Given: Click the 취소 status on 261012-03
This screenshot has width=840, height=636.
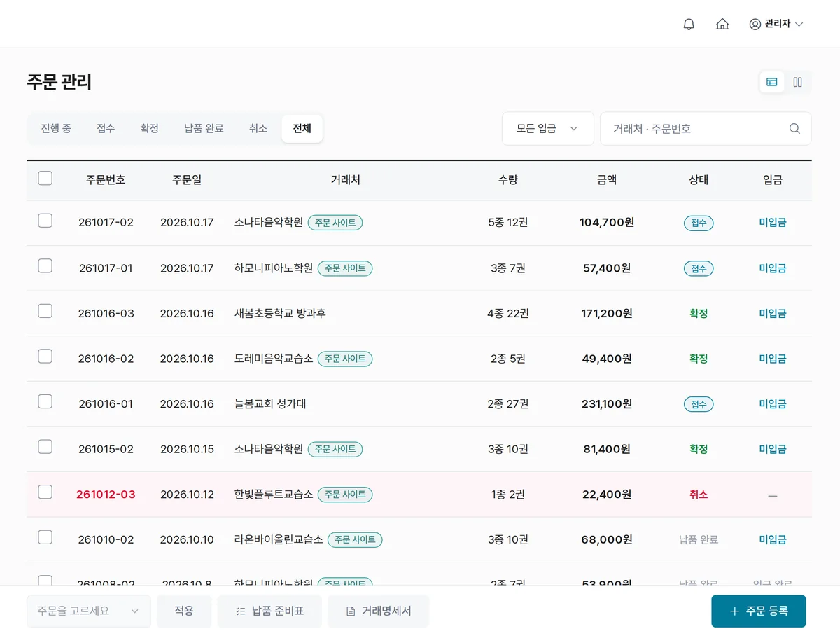Looking at the screenshot, I should [x=699, y=495].
